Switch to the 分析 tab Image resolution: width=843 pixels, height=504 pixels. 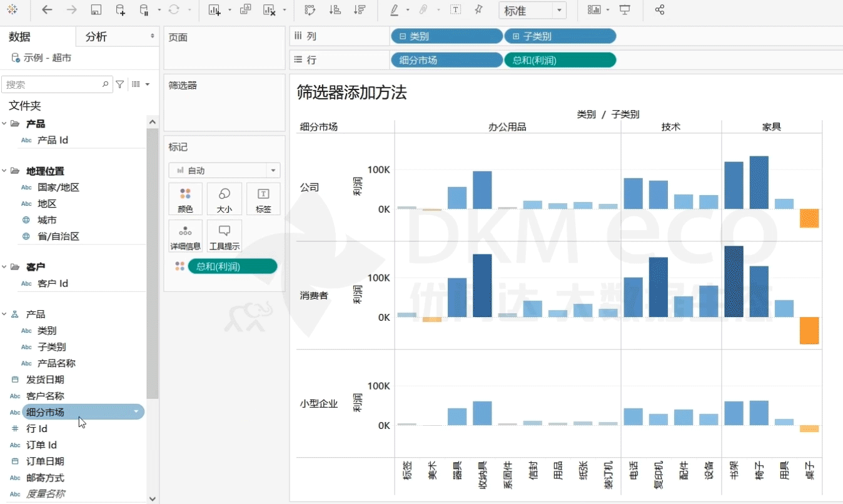coord(97,37)
